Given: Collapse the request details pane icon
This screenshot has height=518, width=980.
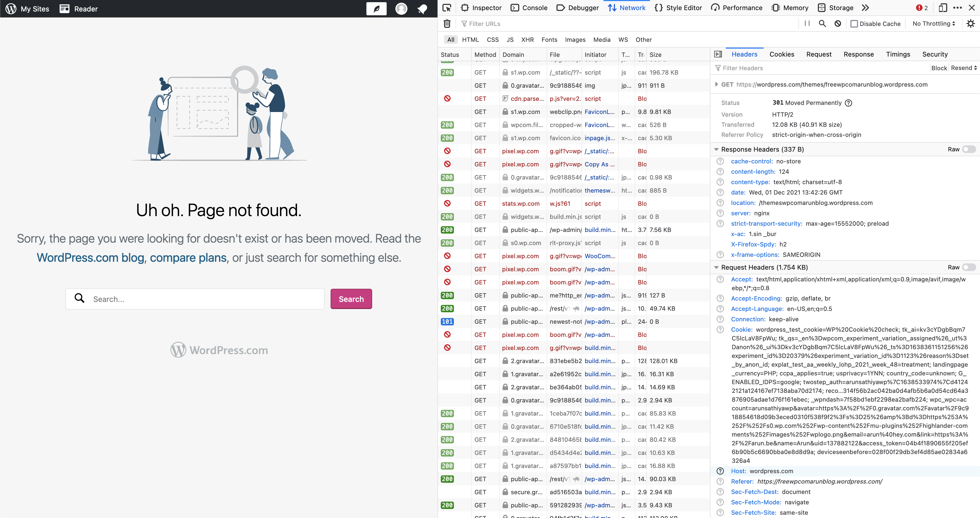Looking at the screenshot, I should pyautogui.click(x=718, y=54).
